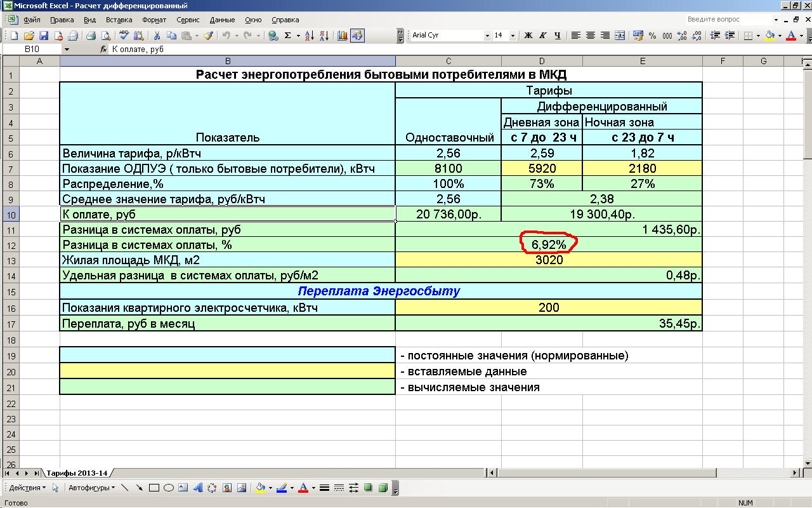Screen dimensions: 812x508
Task: Click the Print printer icon
Action: tap(91, 36)
